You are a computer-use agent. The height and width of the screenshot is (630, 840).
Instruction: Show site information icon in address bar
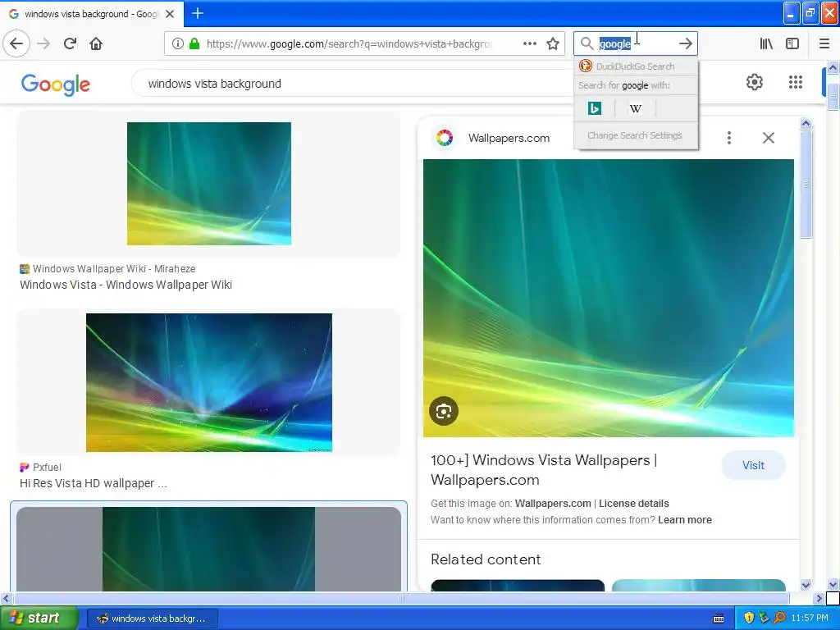click(x=178, y=43)
